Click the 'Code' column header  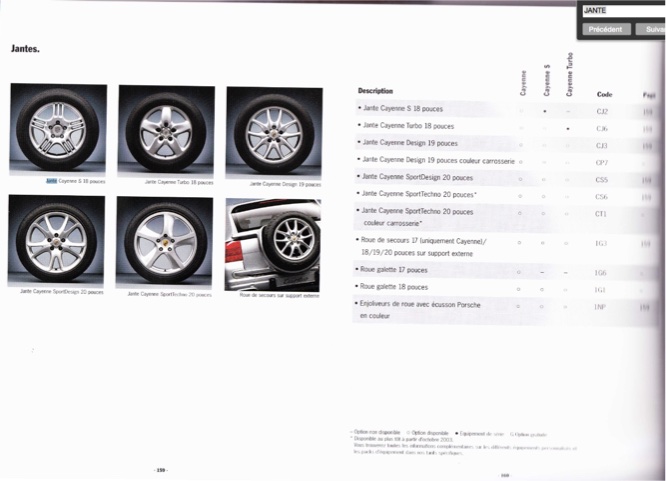click(x=604, y=94)
